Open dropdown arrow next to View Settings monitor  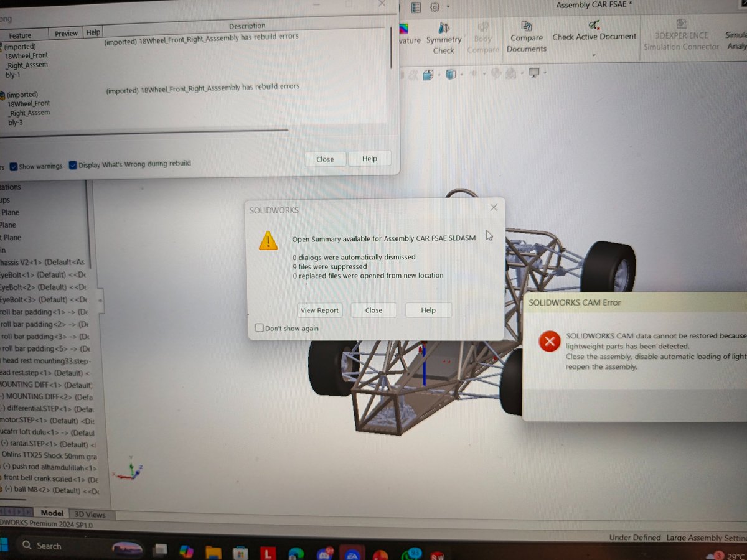(545, 73)
